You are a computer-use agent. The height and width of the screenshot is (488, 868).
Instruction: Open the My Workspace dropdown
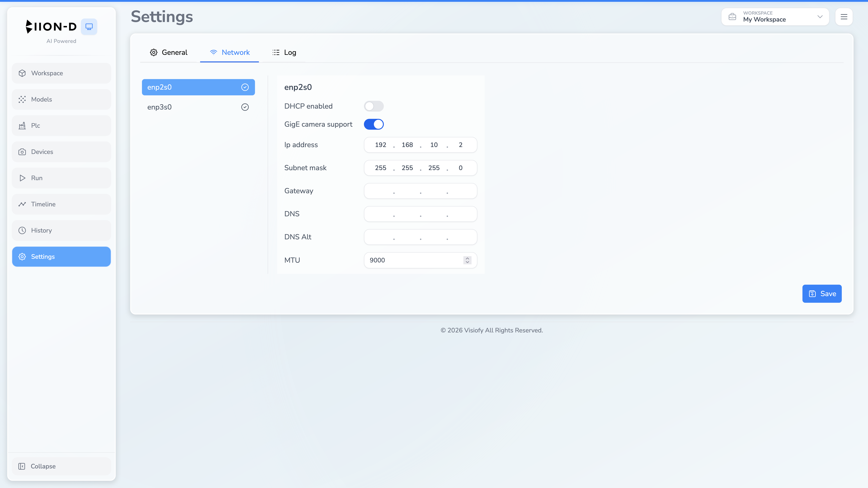click(x=775, y=17)
